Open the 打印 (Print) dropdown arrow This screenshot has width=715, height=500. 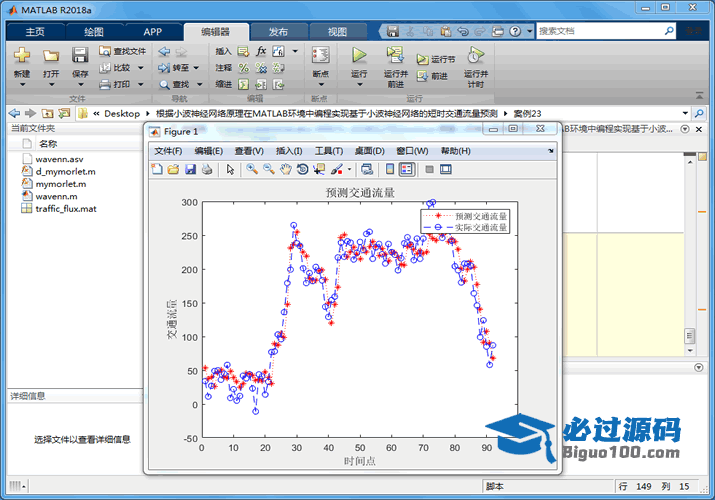coord(141,84)
